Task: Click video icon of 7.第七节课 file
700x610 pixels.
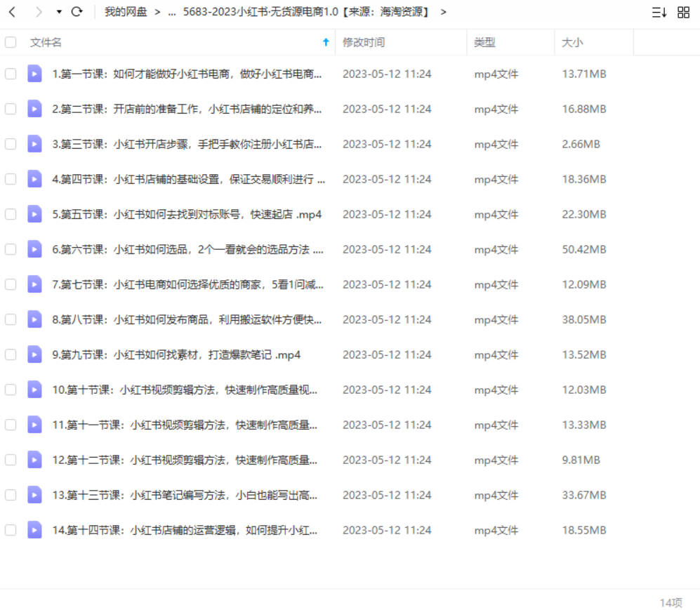Action: point(34,284)
